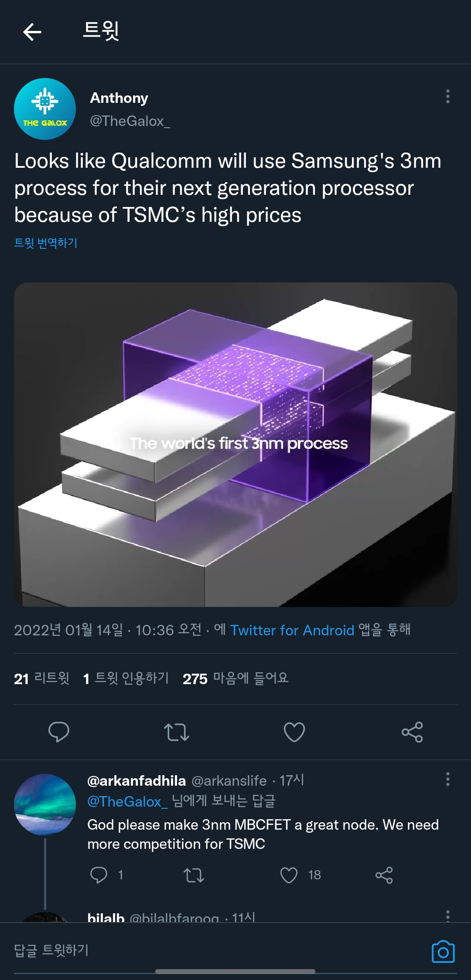Tap the retweet icon under the main tweet
Screen dimensions: 471x980
point(177,732)
